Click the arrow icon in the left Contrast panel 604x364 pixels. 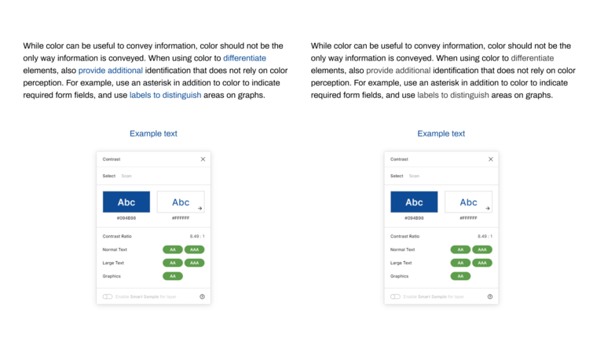click(x=200, y=209)
